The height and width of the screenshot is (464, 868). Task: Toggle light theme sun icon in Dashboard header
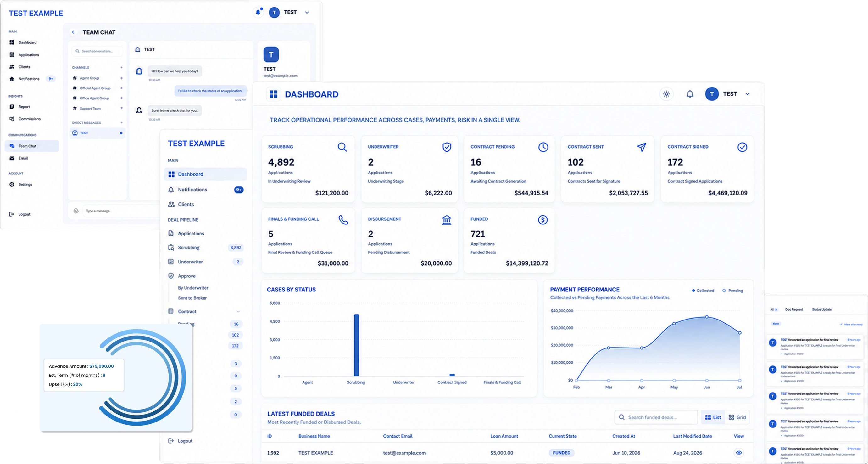tap(666, 94)
